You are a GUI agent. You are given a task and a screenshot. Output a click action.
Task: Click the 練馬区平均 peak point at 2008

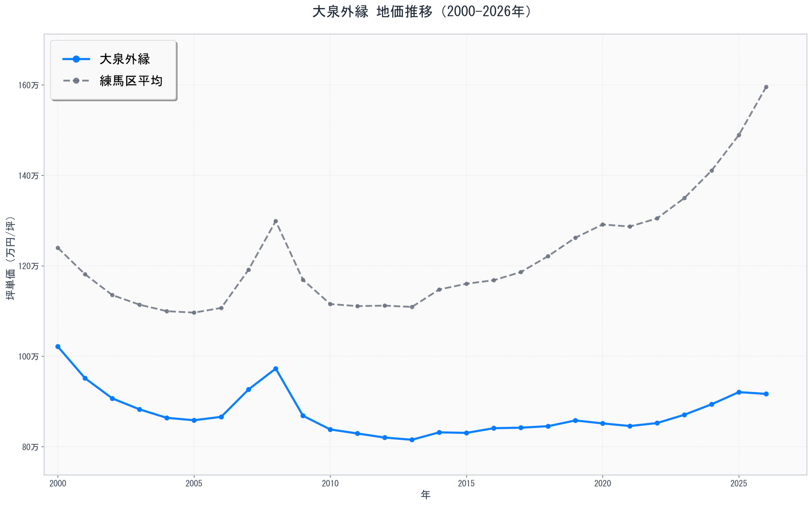point(276,221)
